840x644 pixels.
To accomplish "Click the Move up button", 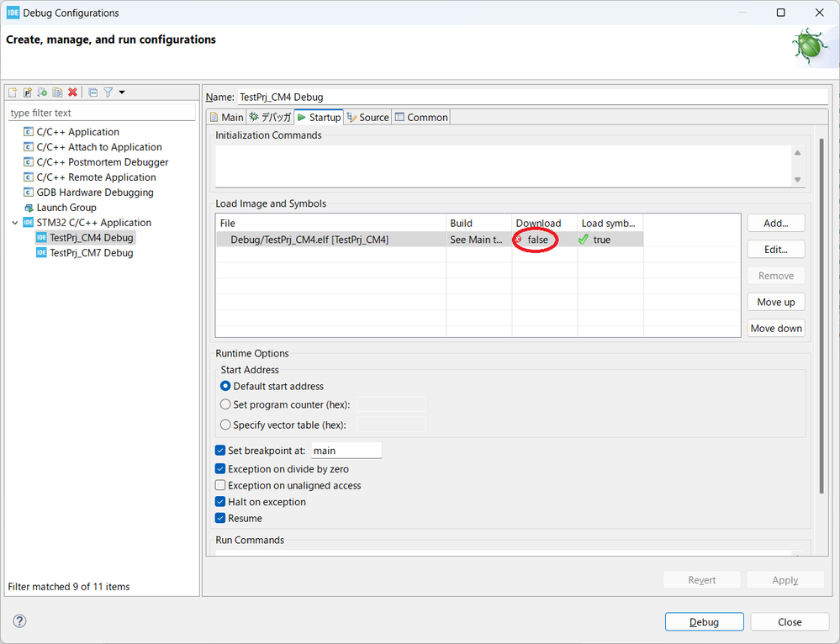I will click(x=776, y=302).
